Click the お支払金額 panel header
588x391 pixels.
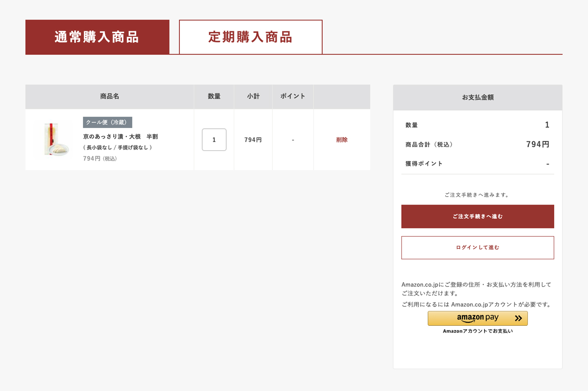point(477,97)
